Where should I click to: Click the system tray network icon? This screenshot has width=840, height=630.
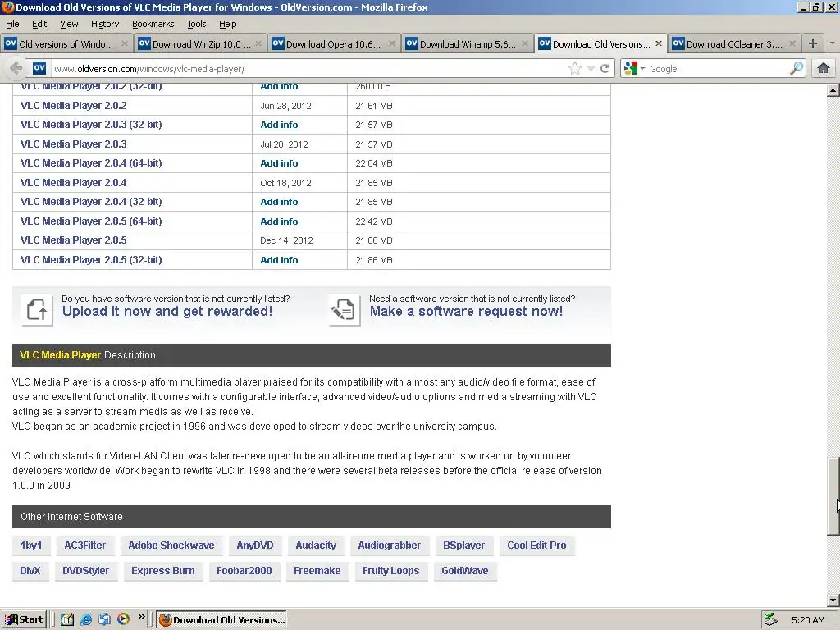coord(770,620)
